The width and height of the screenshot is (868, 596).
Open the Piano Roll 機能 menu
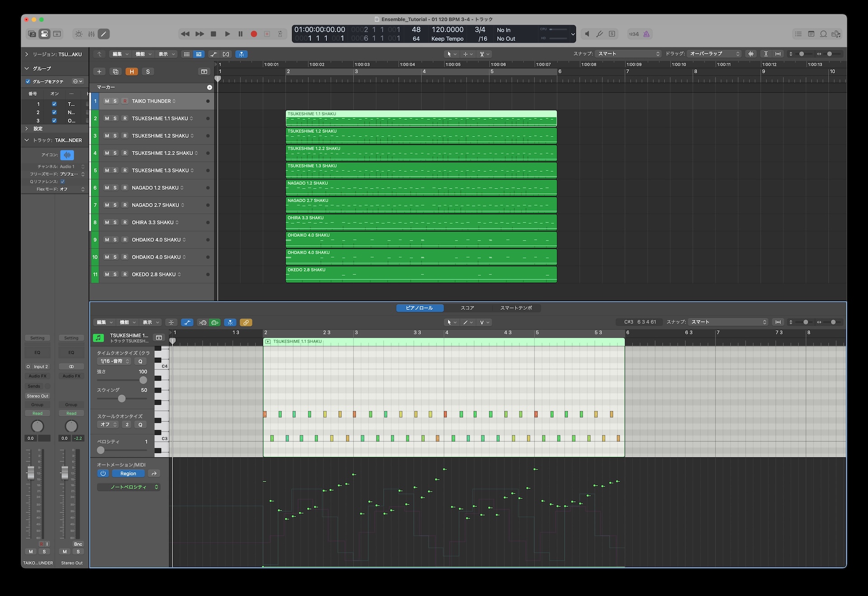tap(127, 323)
